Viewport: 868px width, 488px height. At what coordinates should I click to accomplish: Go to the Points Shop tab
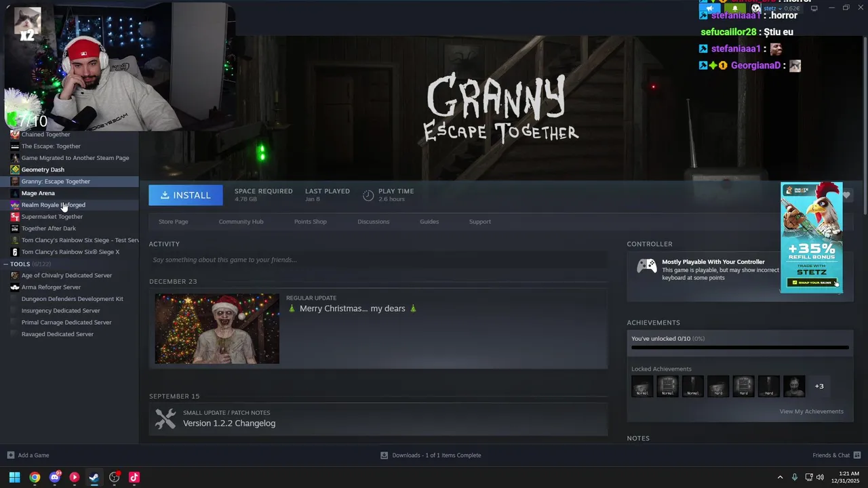[x=311, y=222]
